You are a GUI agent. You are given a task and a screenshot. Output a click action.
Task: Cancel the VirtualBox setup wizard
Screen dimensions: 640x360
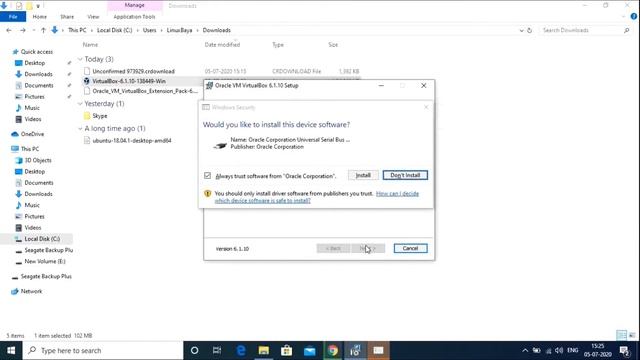[410, 248]
